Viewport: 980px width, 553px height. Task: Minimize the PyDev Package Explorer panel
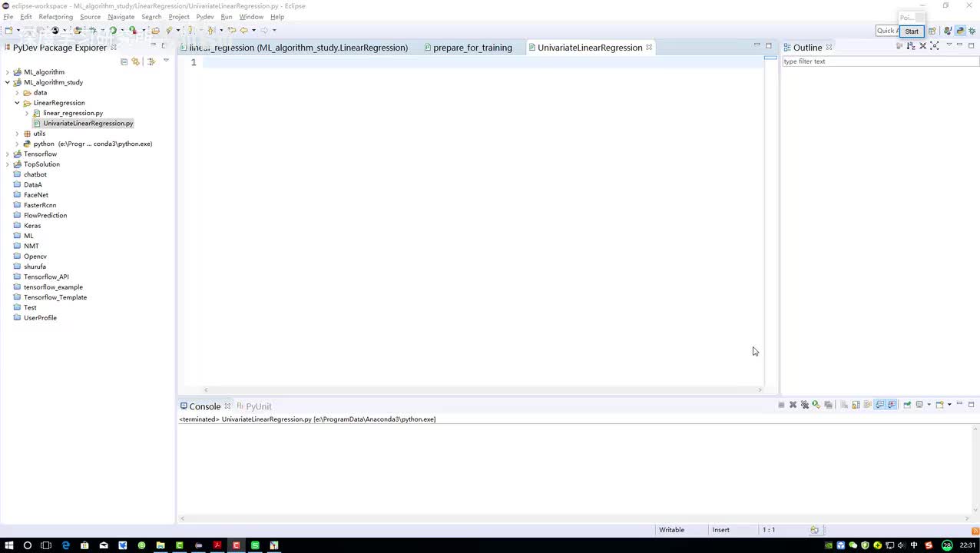(x=152, y=45)
